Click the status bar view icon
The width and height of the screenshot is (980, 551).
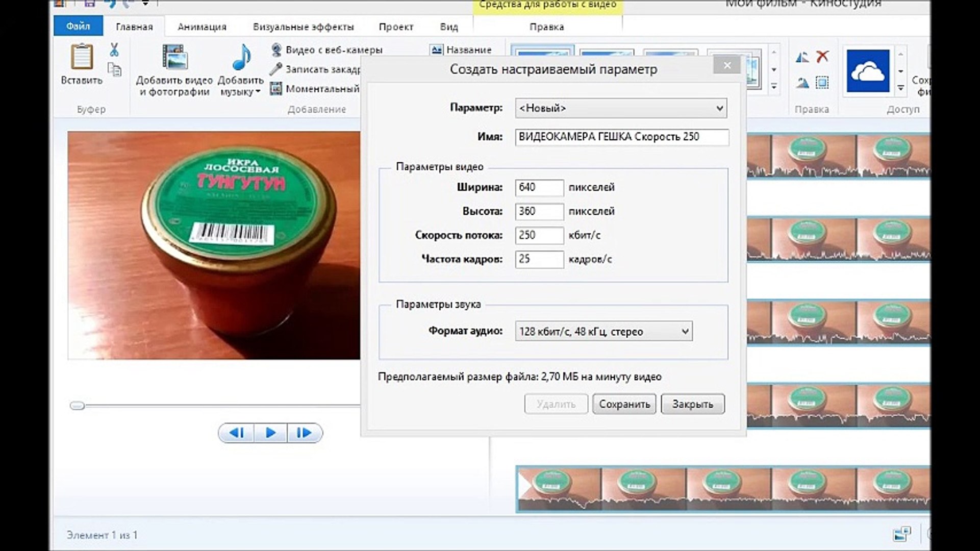pos(902,534)
